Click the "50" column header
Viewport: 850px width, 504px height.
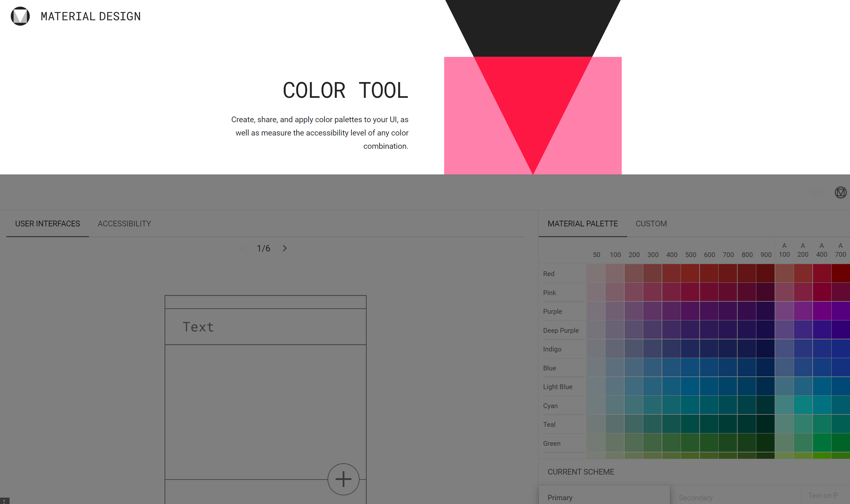click(596, 255)
